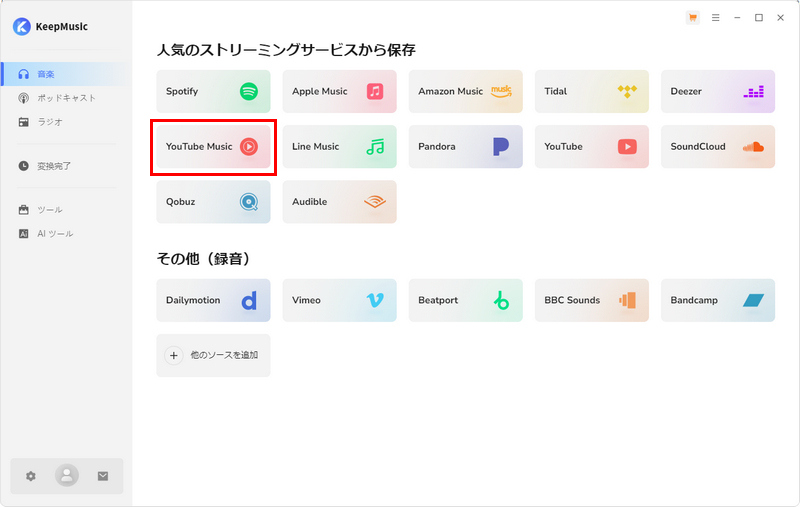800x507 pixels.
Task: Click the Qobuz disc icon
Action: 249,202
